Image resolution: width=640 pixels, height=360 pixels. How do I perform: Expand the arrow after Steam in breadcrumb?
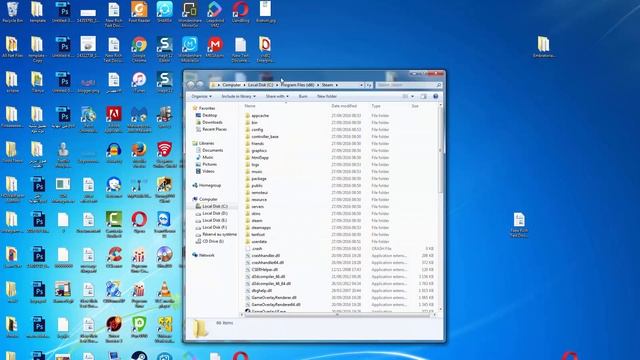pos(337,85)
